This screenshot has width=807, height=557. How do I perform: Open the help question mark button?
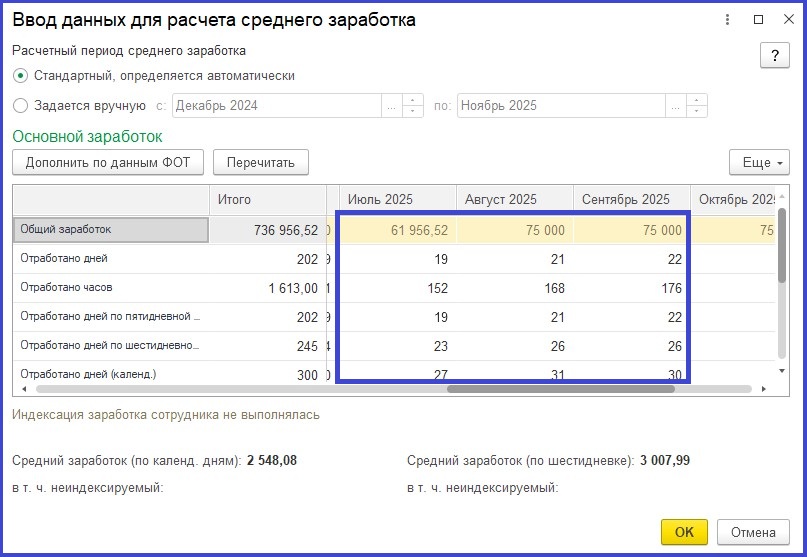[x=774, y=56]
